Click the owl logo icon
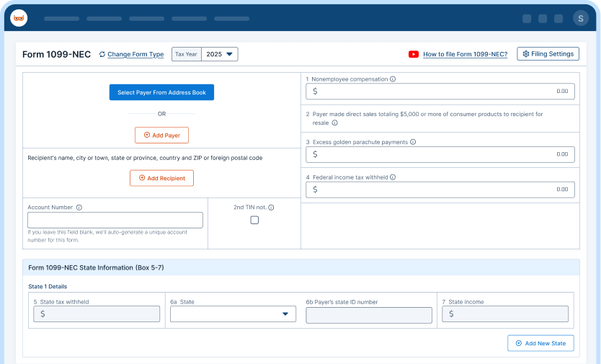This screenshot has width=601, height=364. coord(19,18)
